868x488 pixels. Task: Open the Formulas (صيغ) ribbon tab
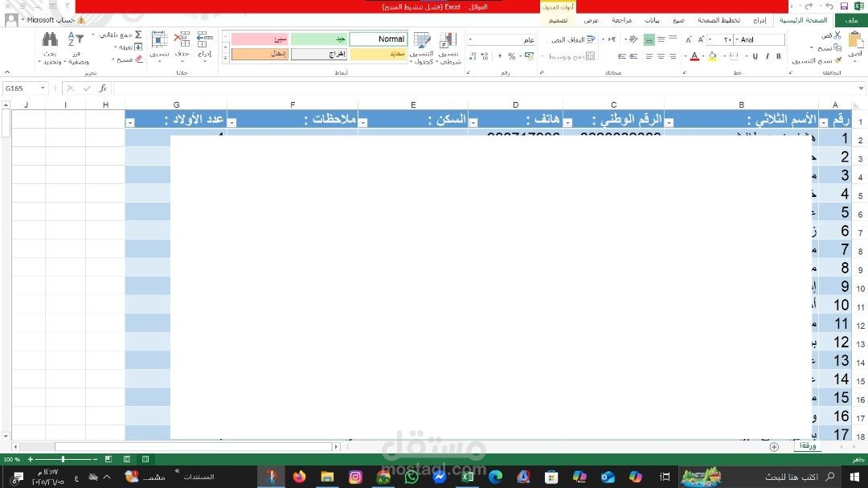(x=678, y=20)
